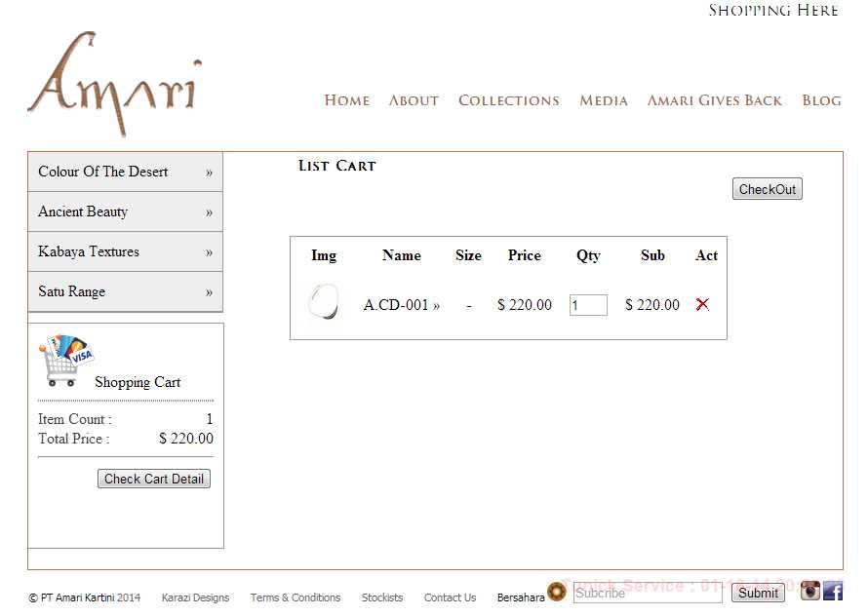Open the A.CD-001 product link
Image resolution: width=868 pixels, height=616 pixels.
click(402, 305)
